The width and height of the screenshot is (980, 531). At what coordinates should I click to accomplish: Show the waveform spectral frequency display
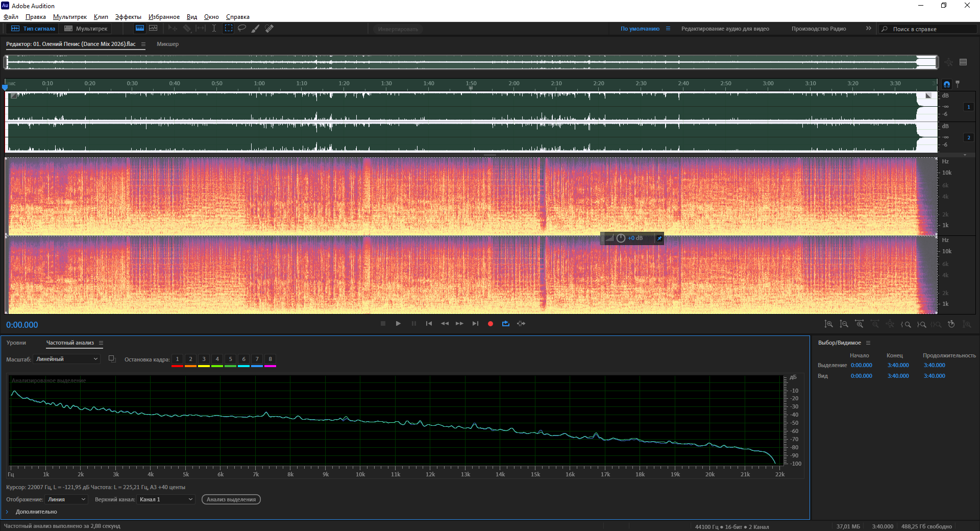(139, 29)
